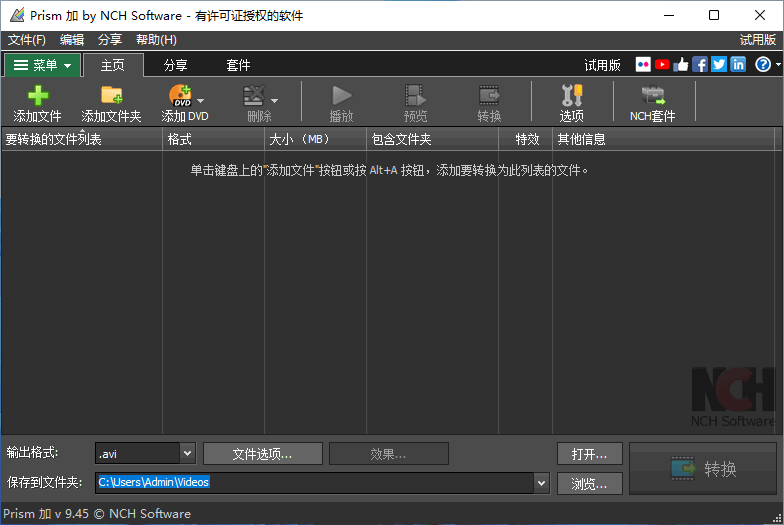
Task: Switch to the 分享 ribbon tab
Action: point(176,65)
